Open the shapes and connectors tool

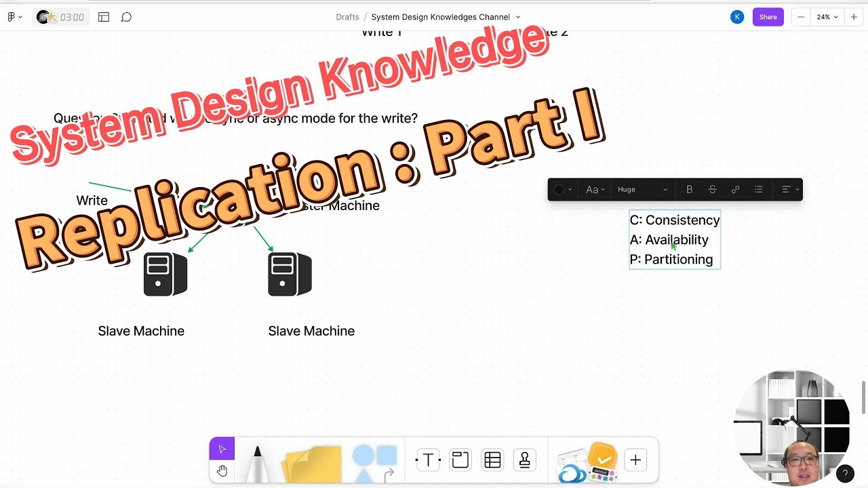(x=374, y=464)
